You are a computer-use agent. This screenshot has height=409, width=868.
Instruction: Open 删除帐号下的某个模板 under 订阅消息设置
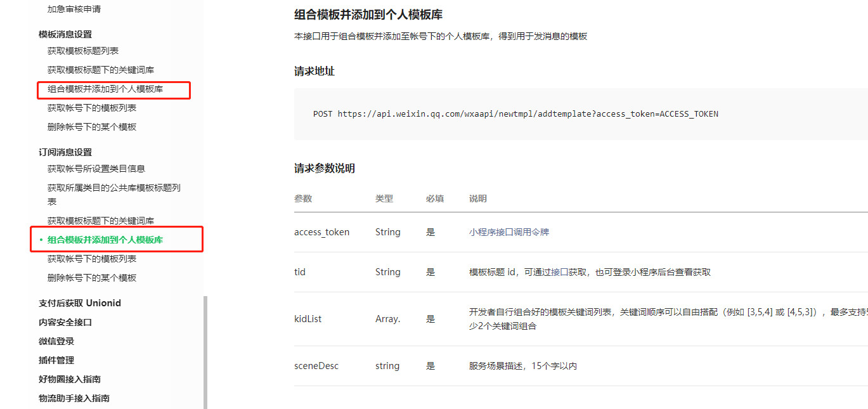pos(92,278)
